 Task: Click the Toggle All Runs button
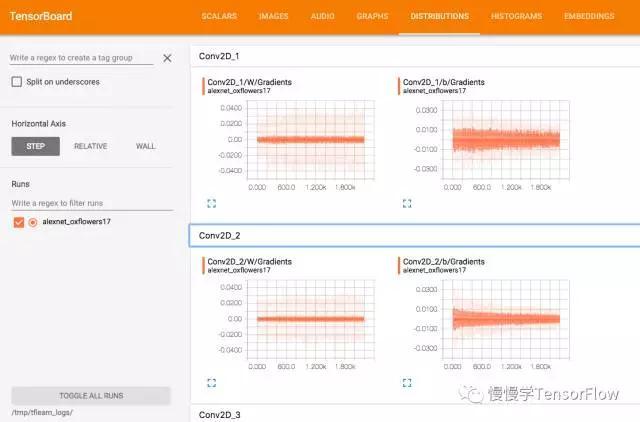pos(91,395)
